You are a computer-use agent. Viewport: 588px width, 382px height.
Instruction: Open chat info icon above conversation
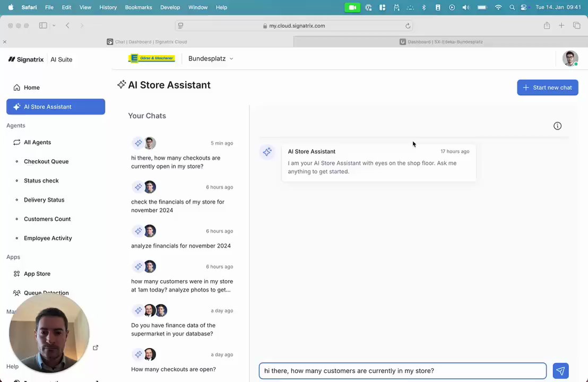[x=558, y=126]
